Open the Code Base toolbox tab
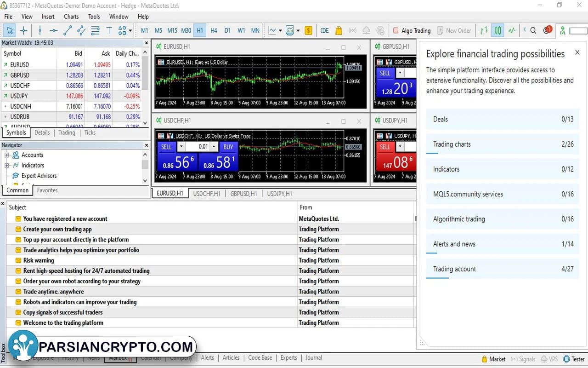Screen dimensions: 588x368 (260, 357)
